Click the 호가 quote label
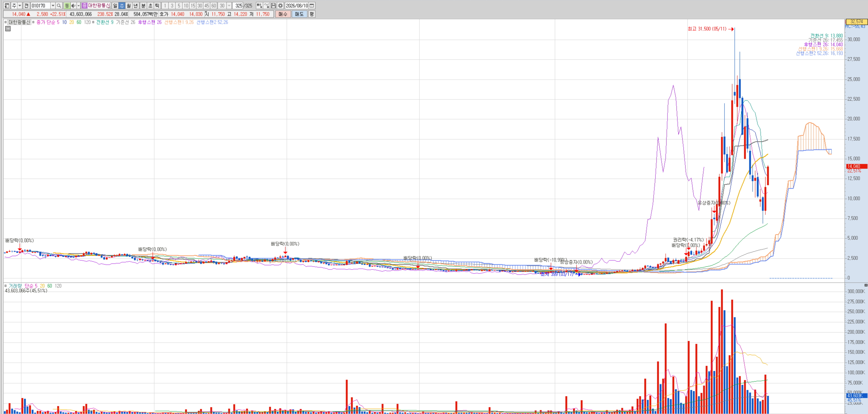 (x=164, y=14)
